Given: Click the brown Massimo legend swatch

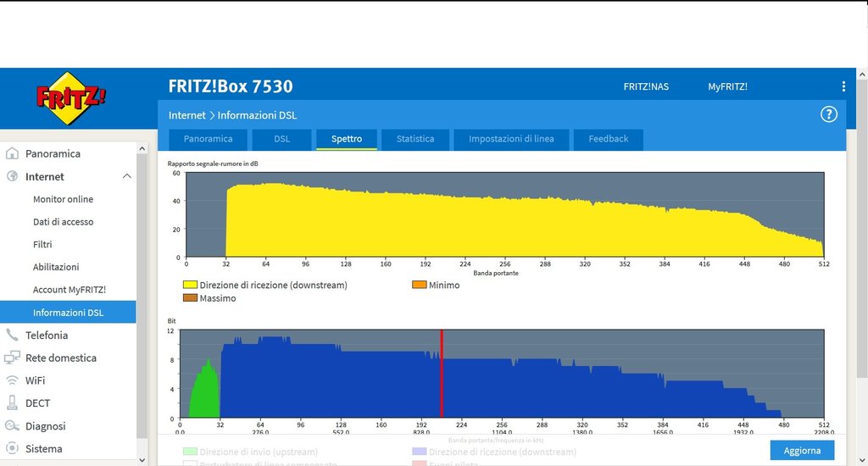Looking at the screenshot, I should coord(190,297).
